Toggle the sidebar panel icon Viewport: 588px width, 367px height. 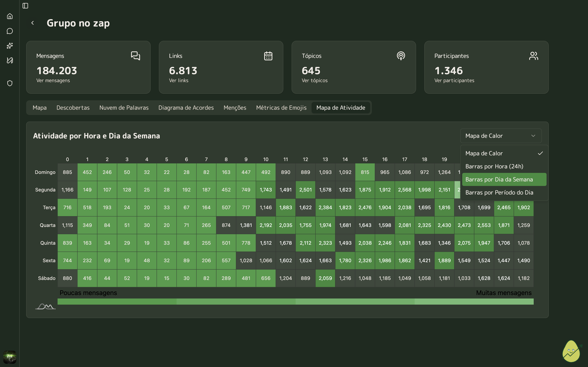(25, 6)
